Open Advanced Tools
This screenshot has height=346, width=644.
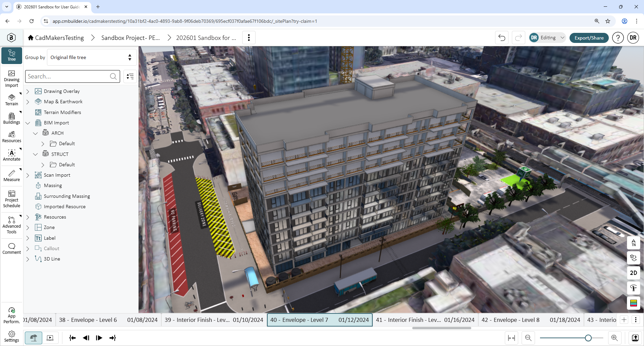point(12,225)
